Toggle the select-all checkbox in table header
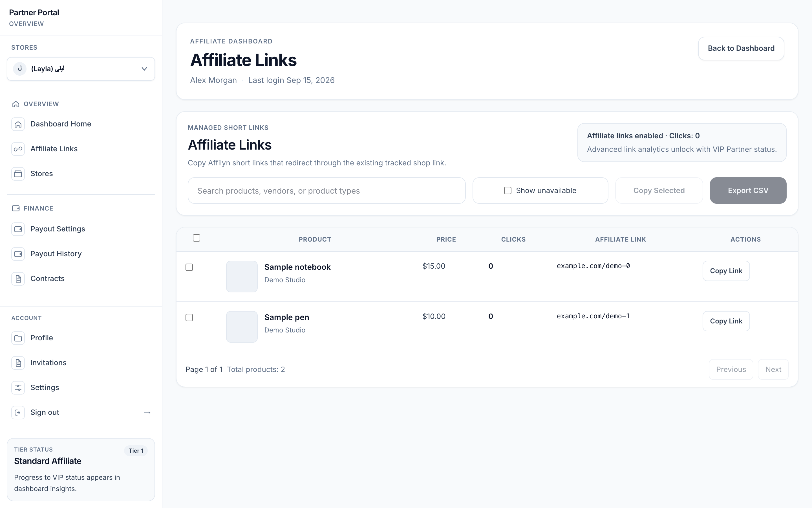The width and height of the screenshot is (812, 508). [197, 238]
